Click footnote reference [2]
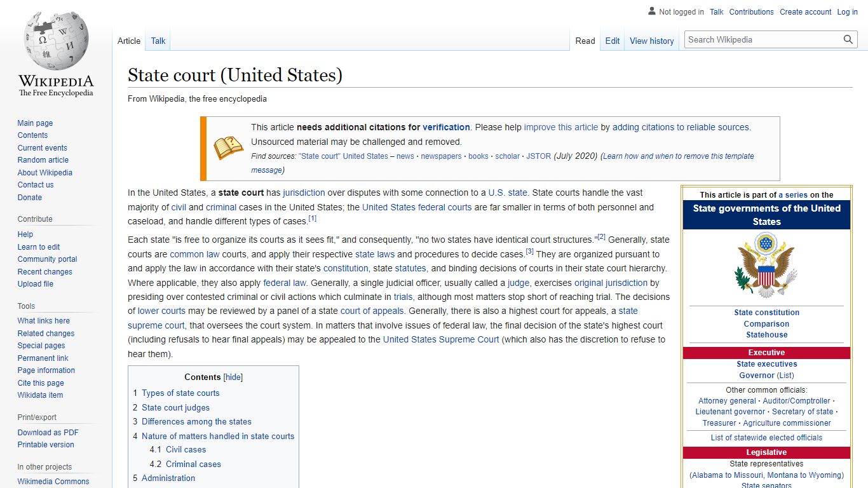The width and height of the screenshot is (868, 488). [x=602, y=237]
